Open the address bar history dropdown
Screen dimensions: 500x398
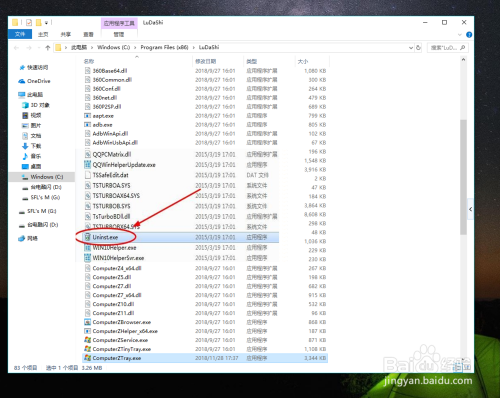pos(411,48)
